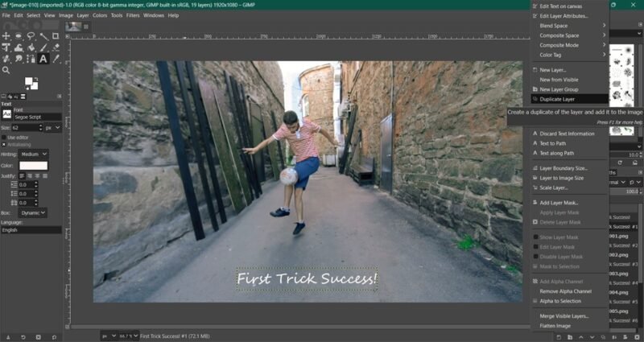The height and width of the screenshot is (342, 644).
Task: Select the Crop tool
Action: click(x=56, y=36)
